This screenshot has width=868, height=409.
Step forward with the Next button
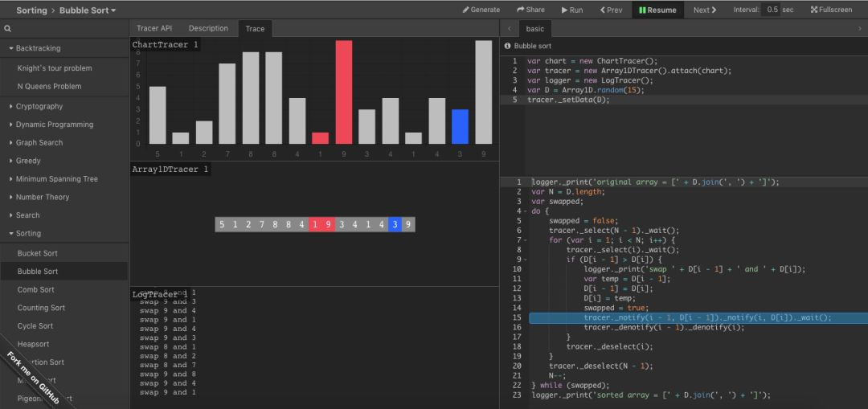tap(706, 10)
